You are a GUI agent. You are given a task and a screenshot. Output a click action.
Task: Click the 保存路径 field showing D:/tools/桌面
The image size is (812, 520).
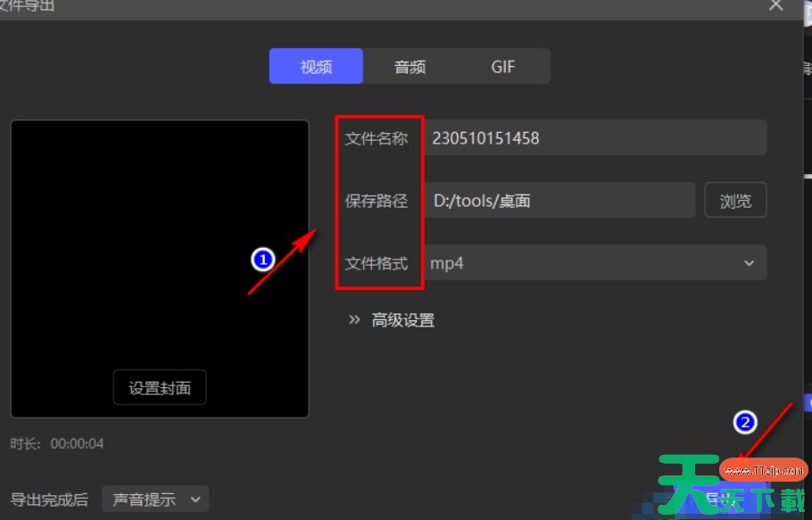559,201
